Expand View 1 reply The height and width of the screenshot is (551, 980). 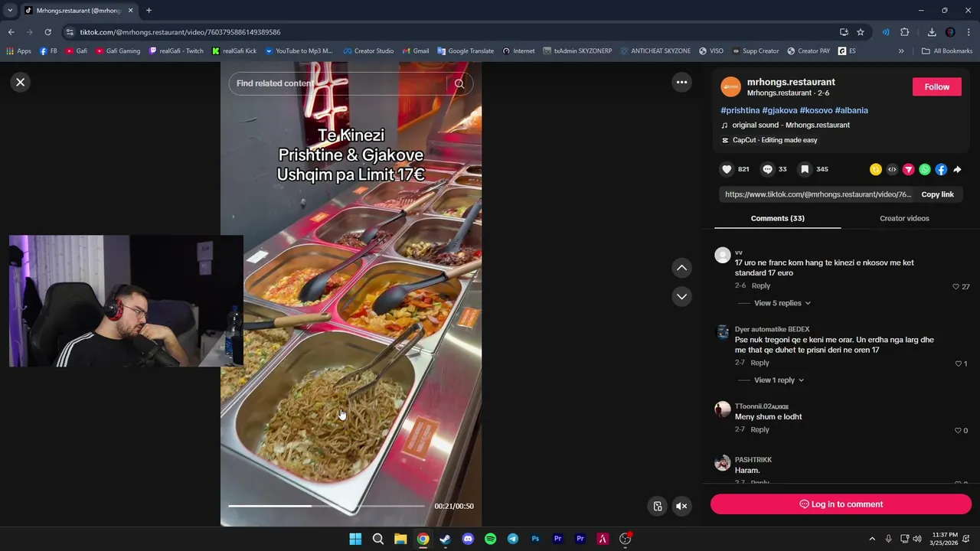779,380
